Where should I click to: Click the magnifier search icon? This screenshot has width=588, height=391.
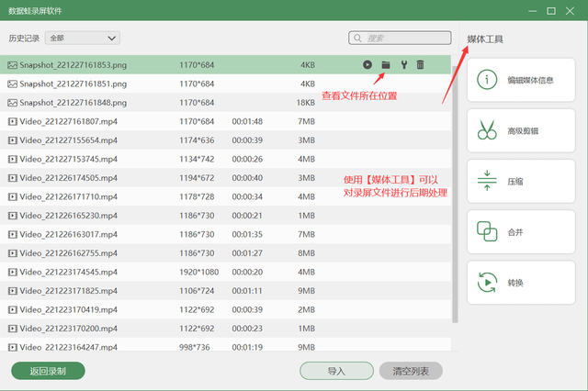tap(357, 39)
